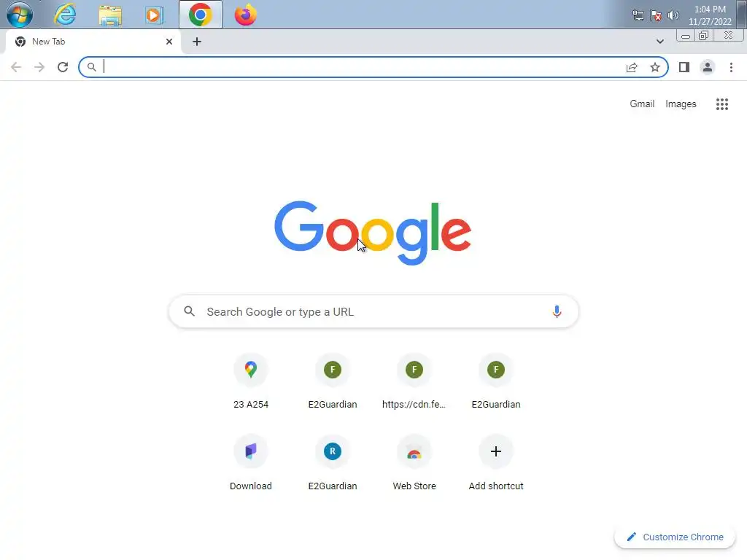This screenshot has width=747, height=560.
Task: Open the E2Guardian shortcut with R icon
Action: click(x=333, y=463)
